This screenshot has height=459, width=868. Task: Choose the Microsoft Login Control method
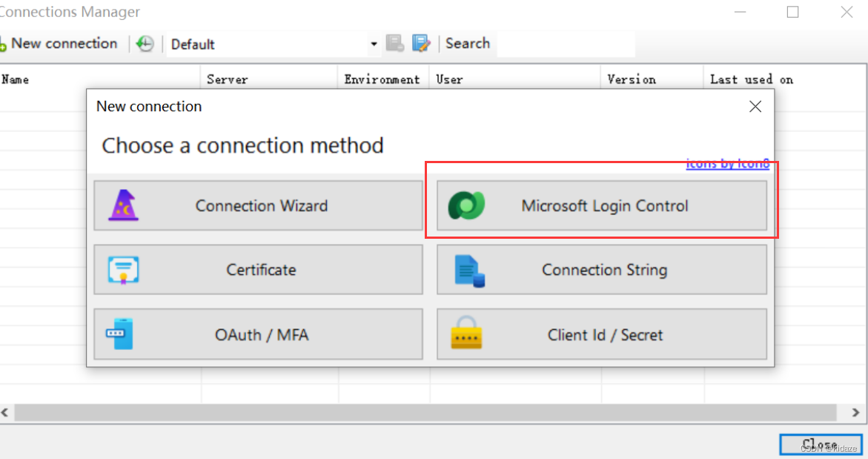(602, 205)
